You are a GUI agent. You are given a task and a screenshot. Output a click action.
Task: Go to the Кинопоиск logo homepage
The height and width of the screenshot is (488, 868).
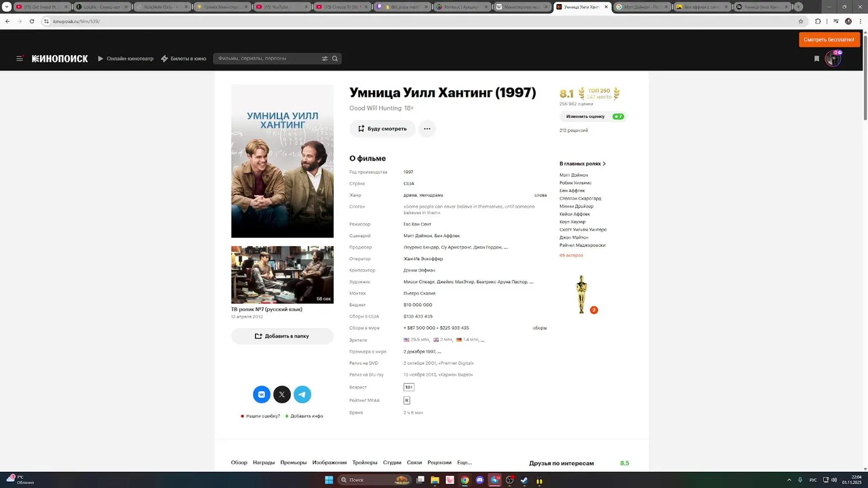(60, 58)
